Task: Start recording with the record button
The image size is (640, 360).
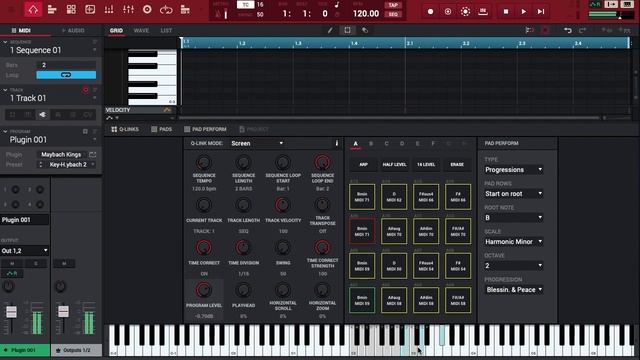Action: pyautogui.click(x=430, y=12)
